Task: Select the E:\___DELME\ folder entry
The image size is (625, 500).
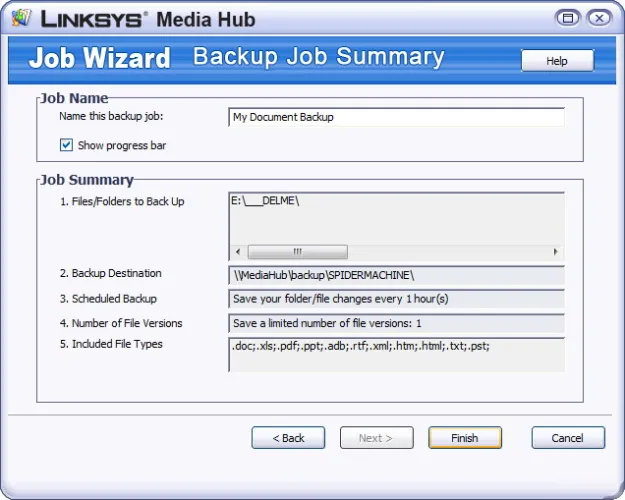Action: click(265, 201)
